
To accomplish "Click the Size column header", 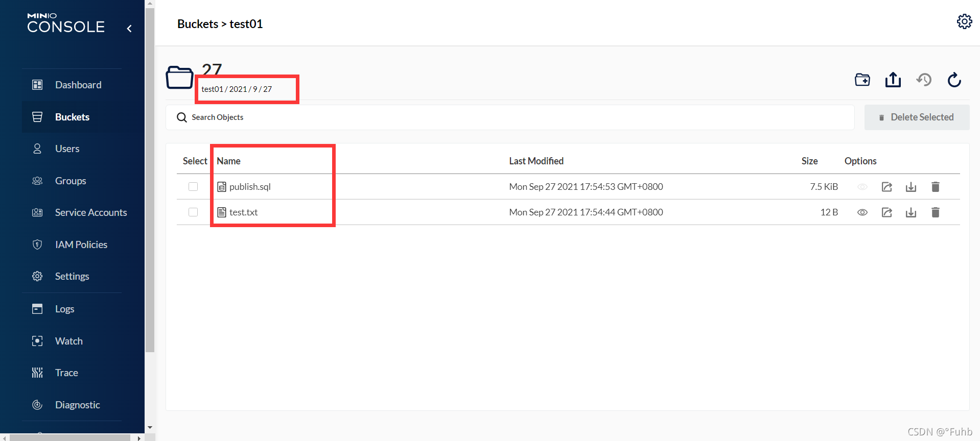I will (809, 161).
